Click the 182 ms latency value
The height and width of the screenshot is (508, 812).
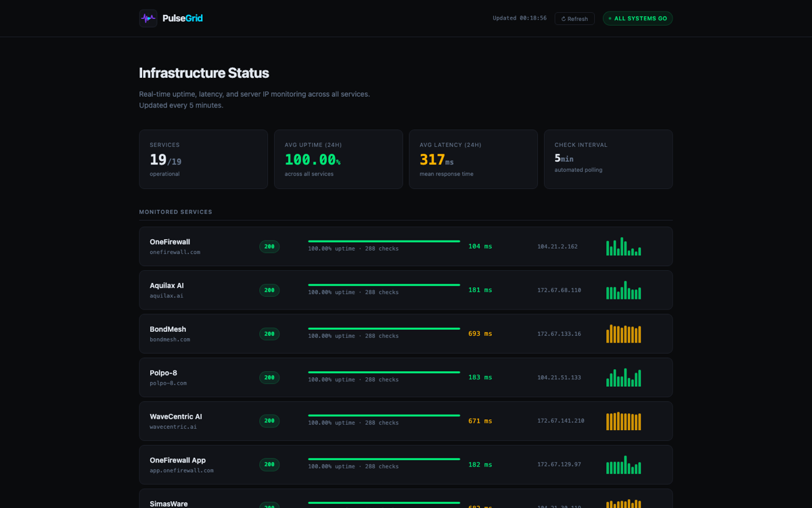tap(480, 465)
